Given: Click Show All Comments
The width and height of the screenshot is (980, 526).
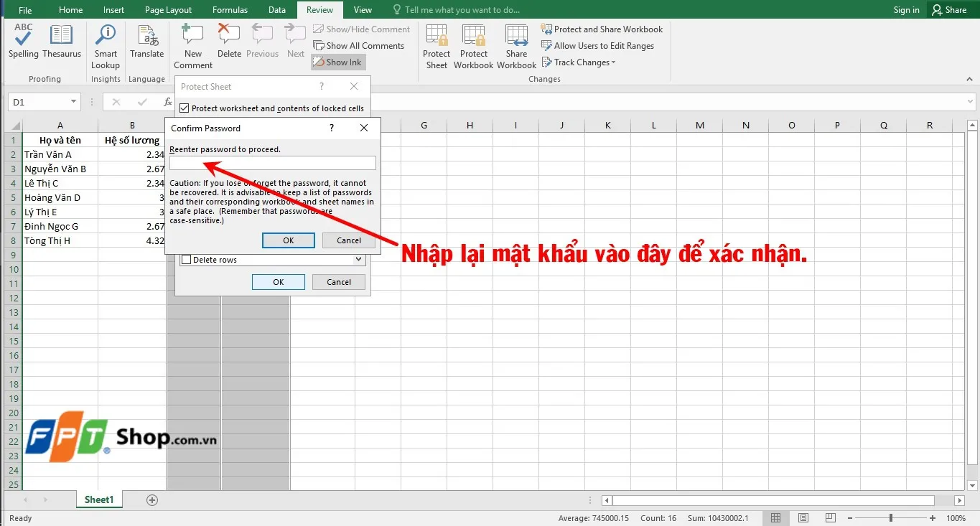Looking at the screenshot, I should (x=358, y=46).
